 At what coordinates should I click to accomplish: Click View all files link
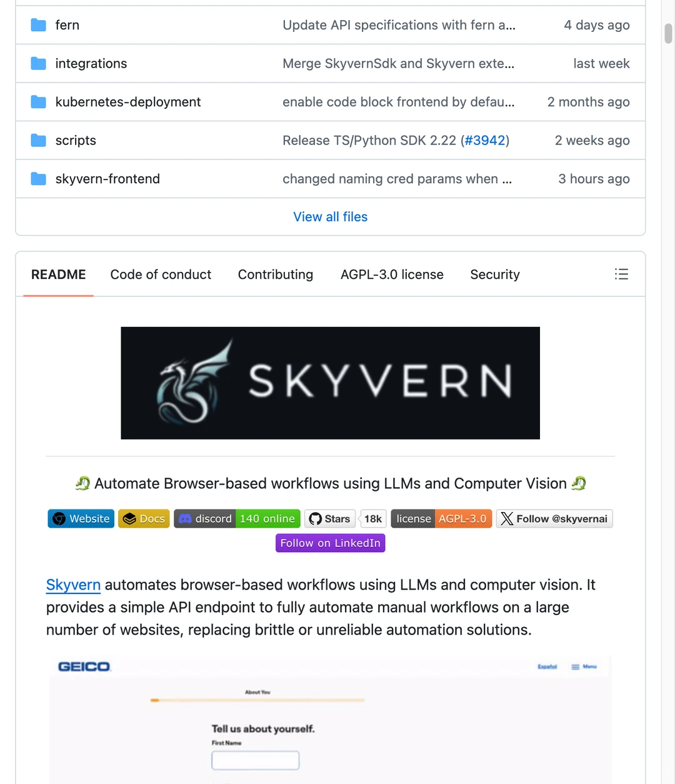[330, 217]
